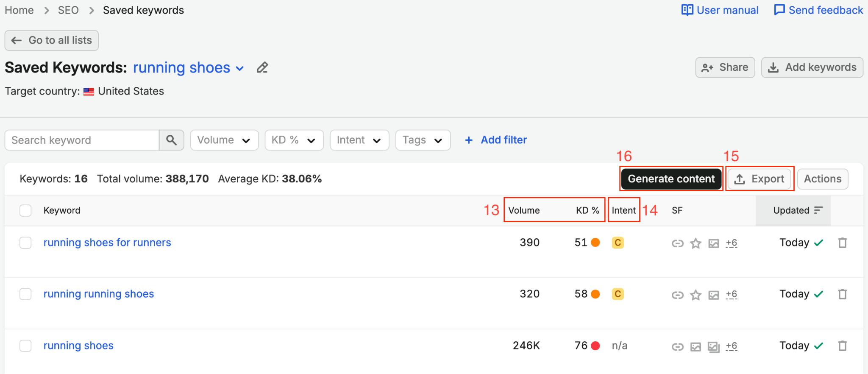Click first image SERP icon in 'running shoes' row
Screen dimensions: 868x374
coord(696,347)
